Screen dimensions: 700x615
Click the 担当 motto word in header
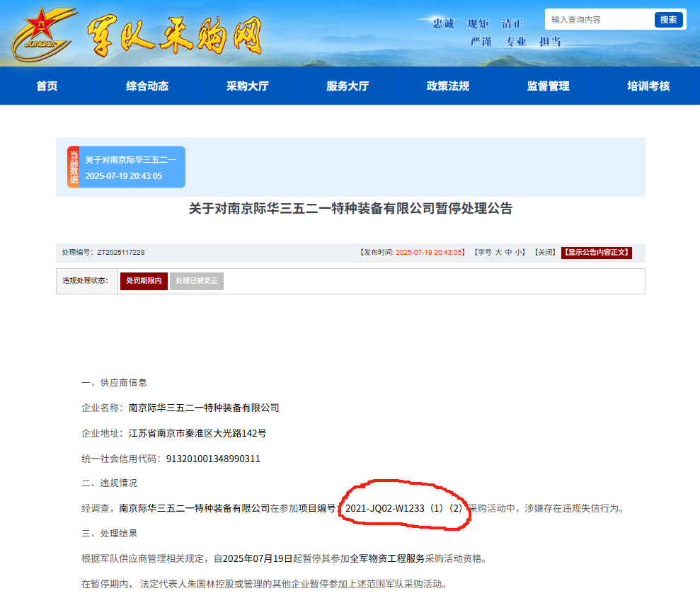tap(549, 42)
